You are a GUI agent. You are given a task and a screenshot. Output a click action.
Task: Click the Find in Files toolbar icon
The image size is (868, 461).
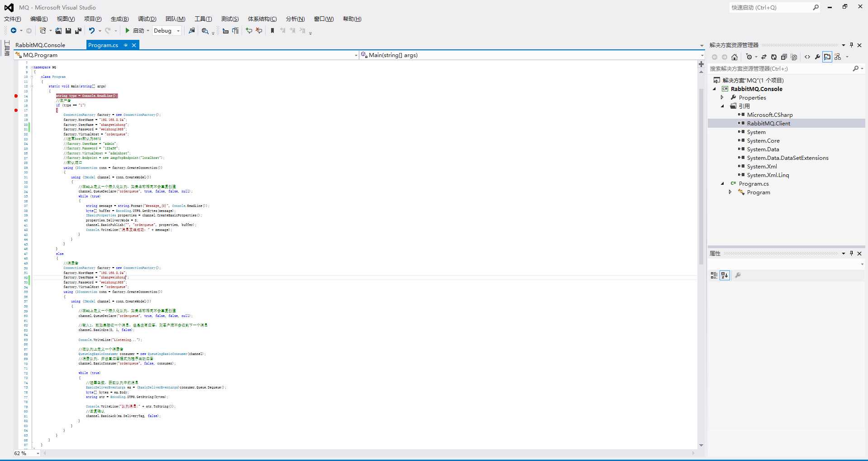pyautogui.click(x=192, y=31)
